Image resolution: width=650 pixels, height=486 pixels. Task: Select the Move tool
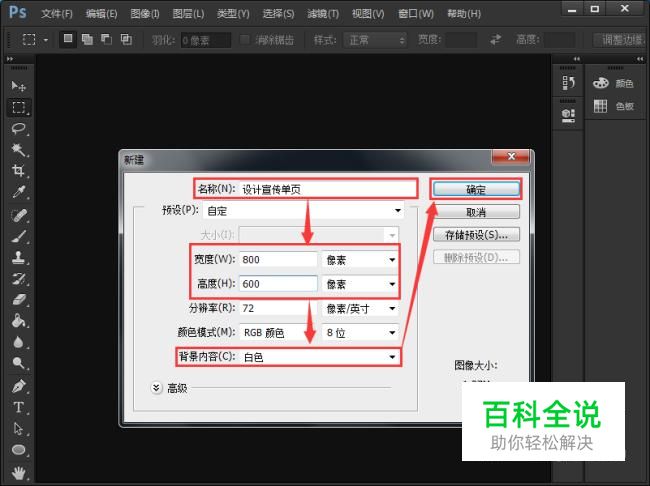(x=18, y=86)
